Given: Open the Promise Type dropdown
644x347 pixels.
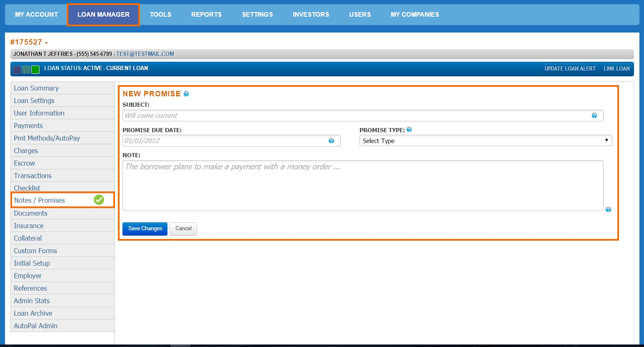Looking at the screenshot, I should 486,141.
